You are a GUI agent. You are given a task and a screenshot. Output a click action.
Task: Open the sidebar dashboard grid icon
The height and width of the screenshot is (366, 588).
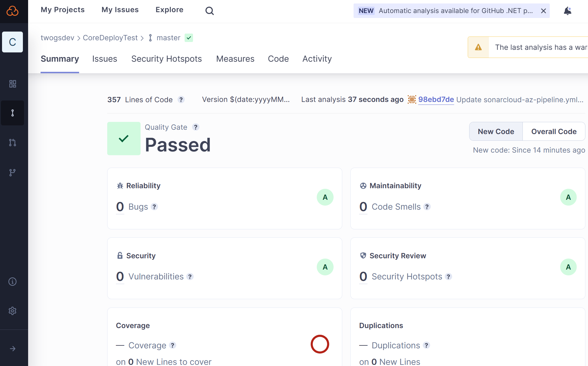pyautogui.click(x=12, y=84)
